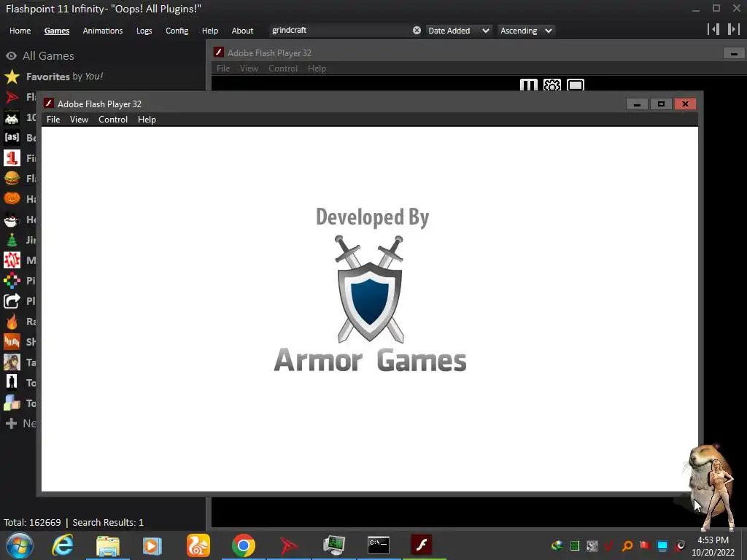Open the Logs tab
The width and height of the screenshot is (747, 560).
[144, 31]
